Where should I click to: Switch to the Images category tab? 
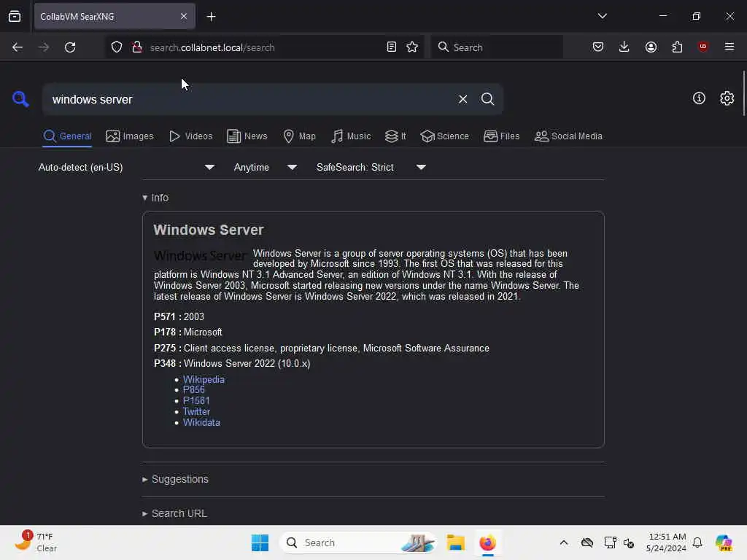pyautogui.click(x=130, y=136)
